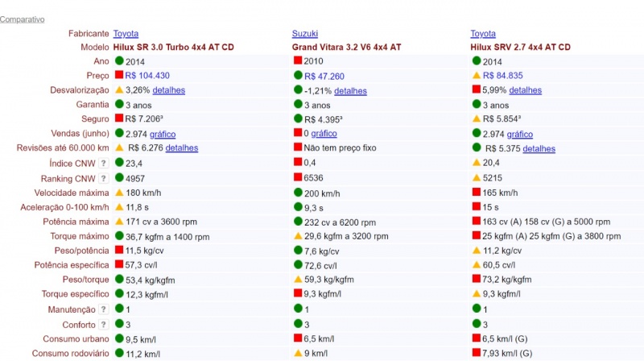The image size is (644, 361).
Task: Click the red square beside 11,5 kg/cv
Action: (x=119, y=250)
